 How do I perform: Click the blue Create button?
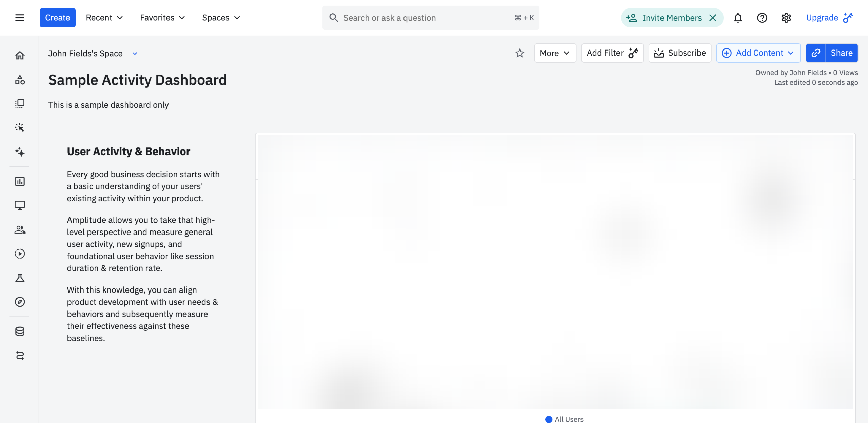click(57, 18)
